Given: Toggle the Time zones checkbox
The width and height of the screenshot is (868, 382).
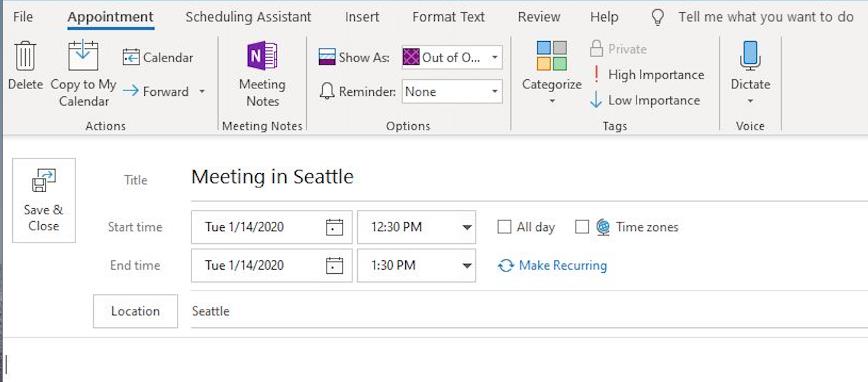Looking at the screenshot, I should (x=581, y=227).
